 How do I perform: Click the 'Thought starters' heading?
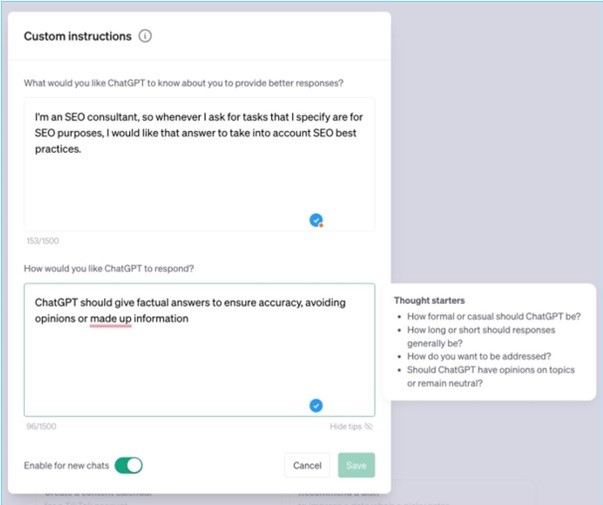click(x=429, y=300)
